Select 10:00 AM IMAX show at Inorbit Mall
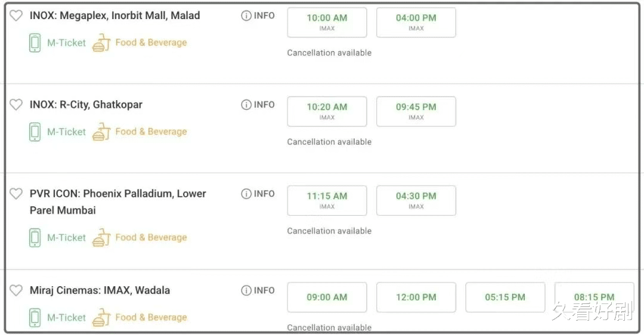The image size is (644, 335). click(x=327, y=22)
